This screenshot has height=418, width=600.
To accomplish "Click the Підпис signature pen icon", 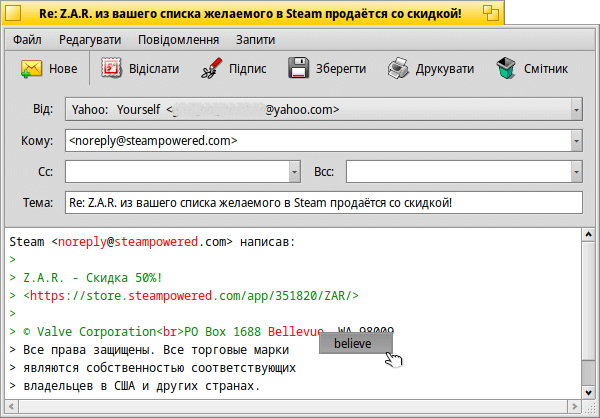I will click(x=212, y=69).
